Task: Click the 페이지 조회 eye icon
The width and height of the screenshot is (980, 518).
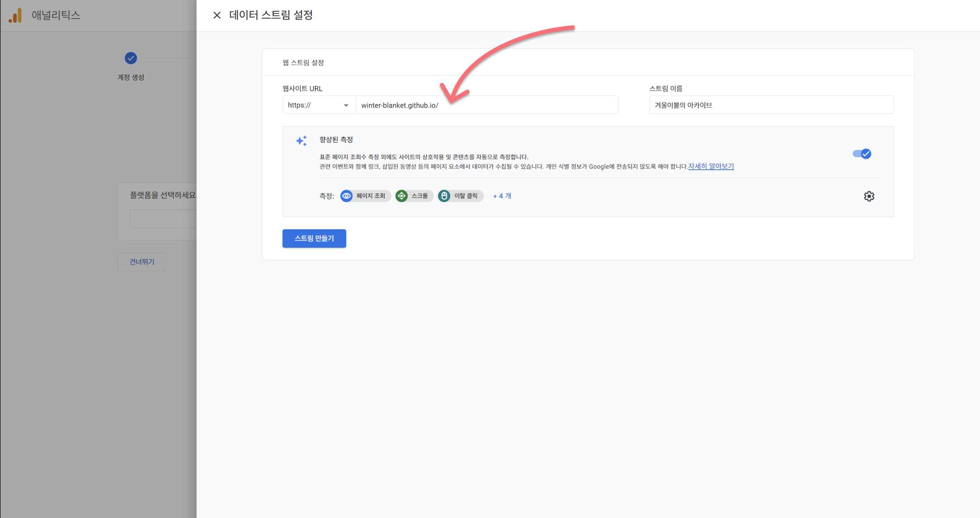Action: coord(347,196)
